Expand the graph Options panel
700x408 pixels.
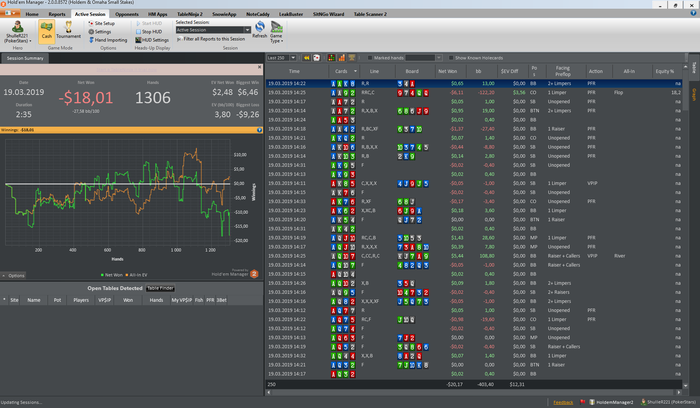click(x=14, y=275)
